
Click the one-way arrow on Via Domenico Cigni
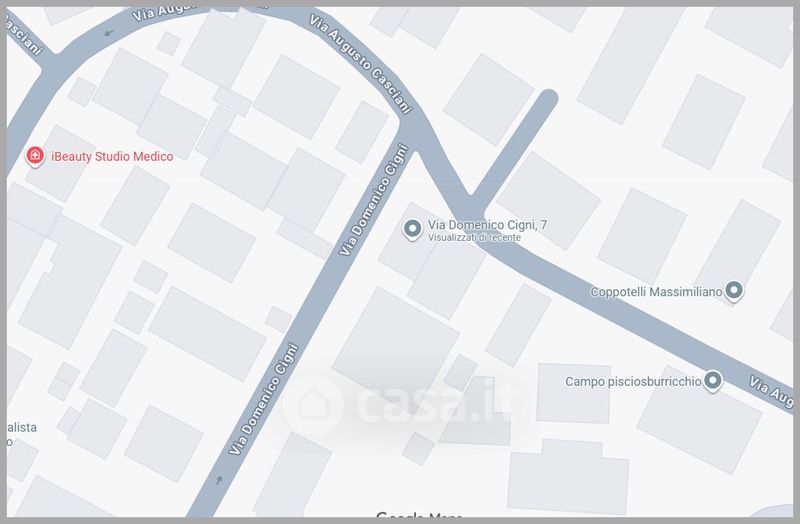[x=219, y=480]
